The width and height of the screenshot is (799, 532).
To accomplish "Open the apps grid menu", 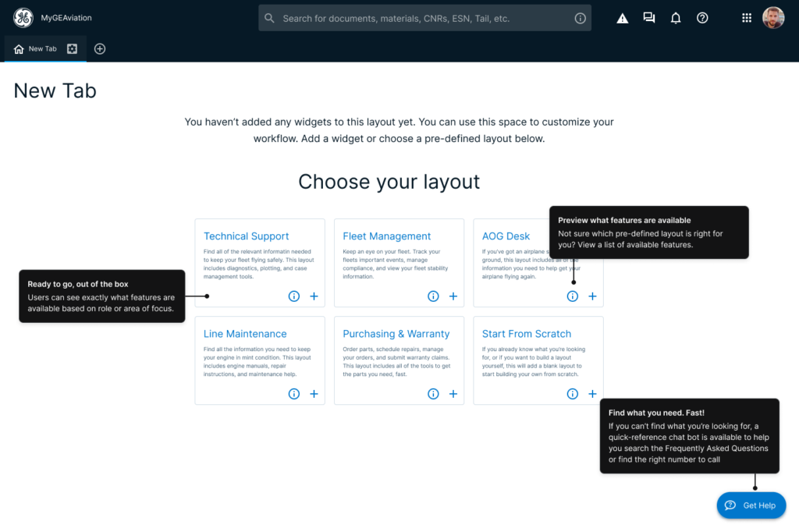I will click(747, 18).
